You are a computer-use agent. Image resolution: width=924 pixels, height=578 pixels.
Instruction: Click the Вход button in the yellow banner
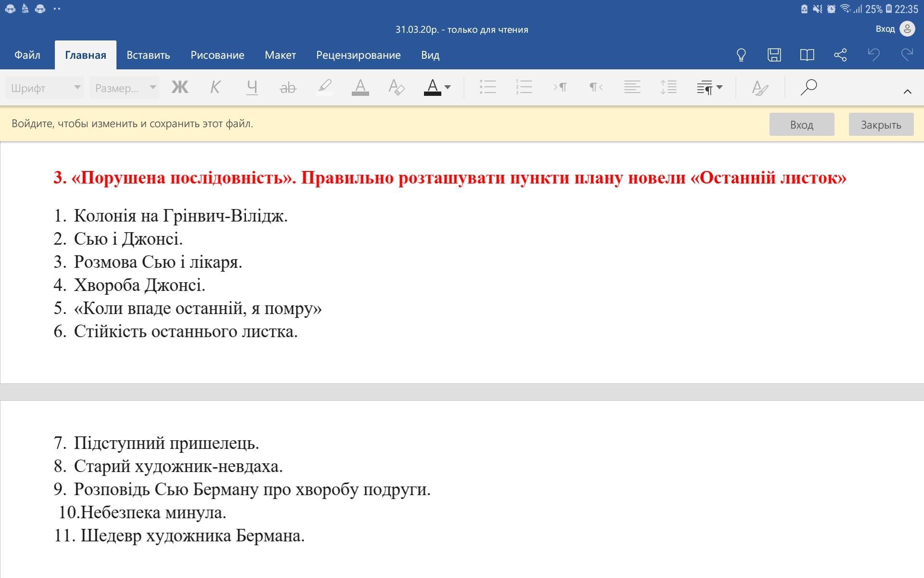coord(801,125)
